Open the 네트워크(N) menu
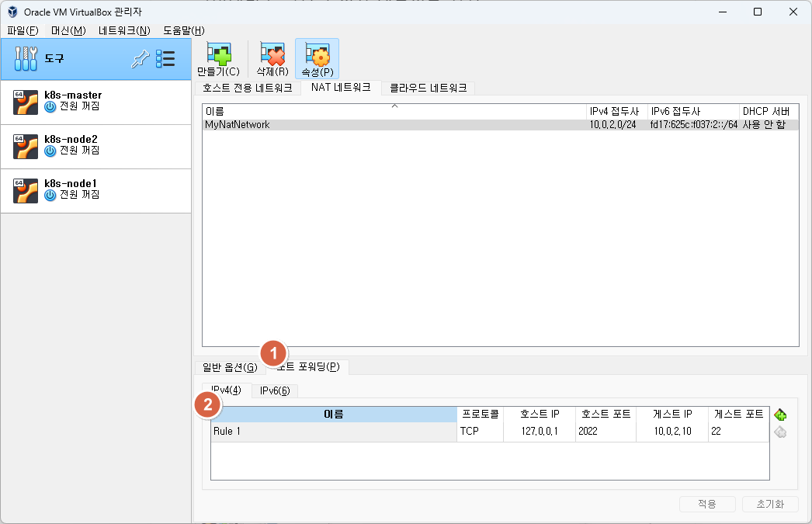 124,30
